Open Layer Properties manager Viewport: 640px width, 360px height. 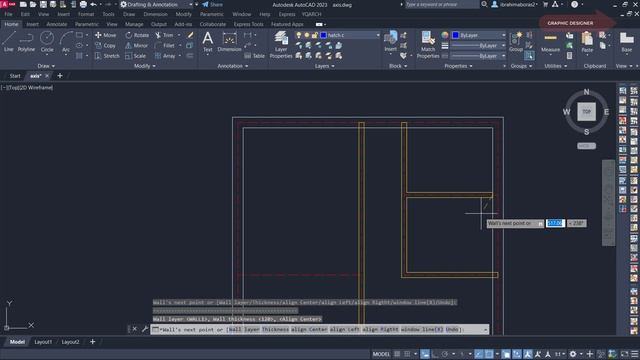[x=281, y=45]
